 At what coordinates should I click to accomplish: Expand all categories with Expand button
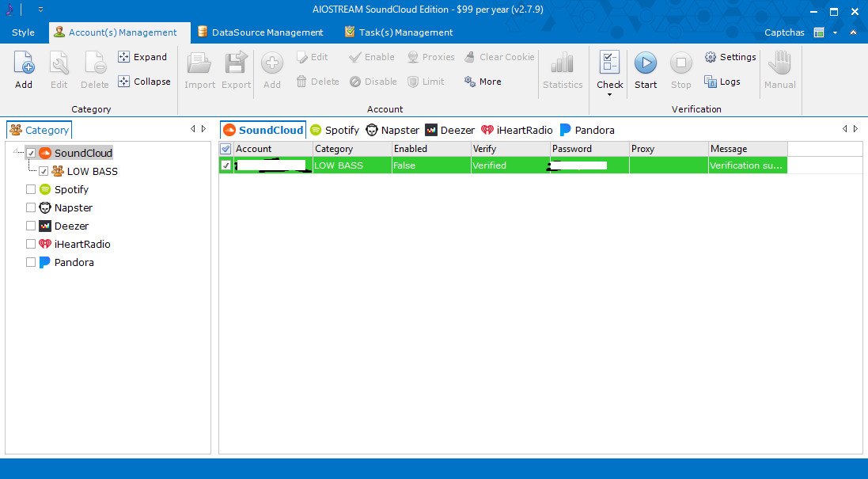click(x=142, y=57)
